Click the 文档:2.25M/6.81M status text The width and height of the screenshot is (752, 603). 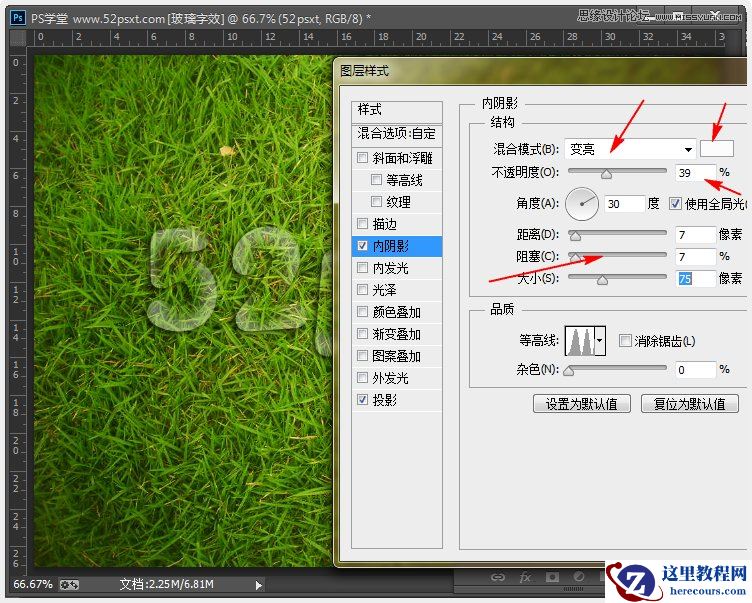tap(166, 584)
